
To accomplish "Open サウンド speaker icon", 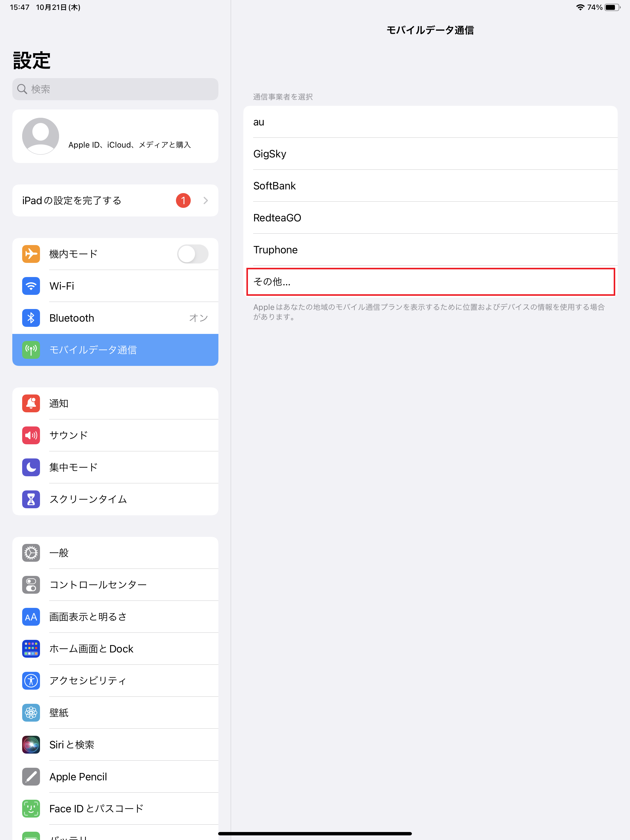I will [31, 435].
